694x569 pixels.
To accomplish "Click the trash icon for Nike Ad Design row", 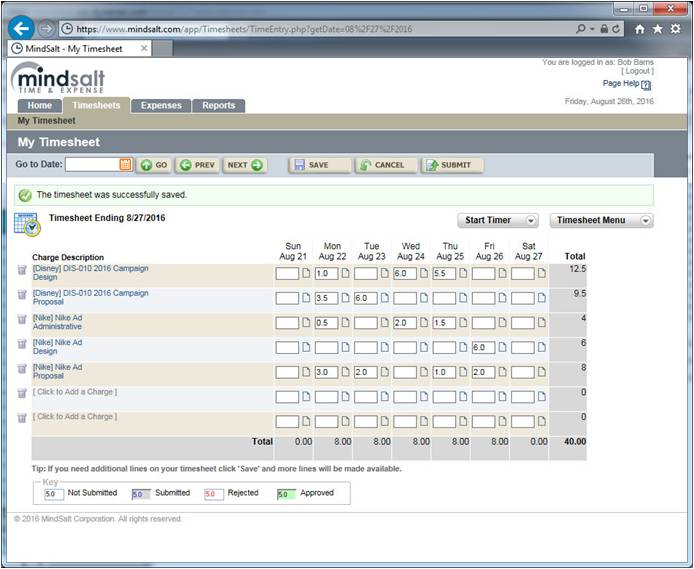I will pos(22,344).
